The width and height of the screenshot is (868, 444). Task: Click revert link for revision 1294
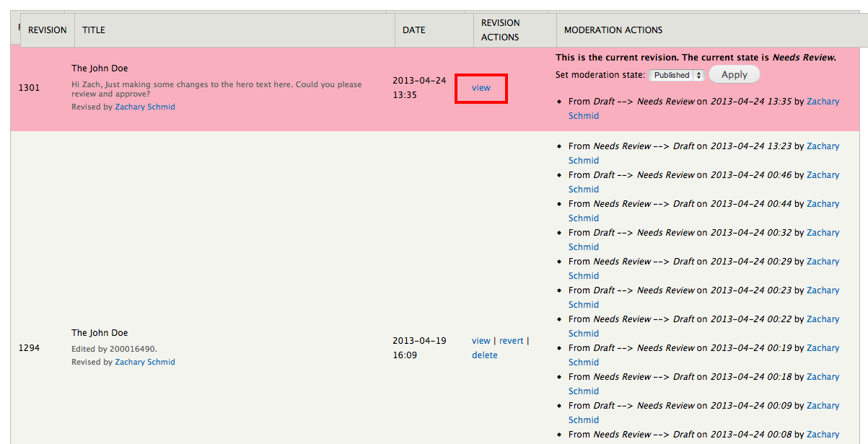point(512,341)
